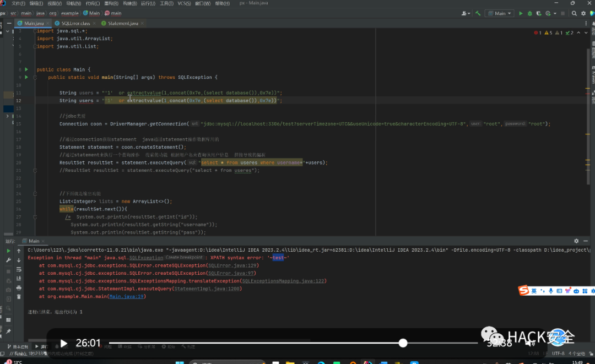The width and height of the screenshot is (595, 364).
Task: Open the 编辑(E) menu
Action: (x=36, y=3)
